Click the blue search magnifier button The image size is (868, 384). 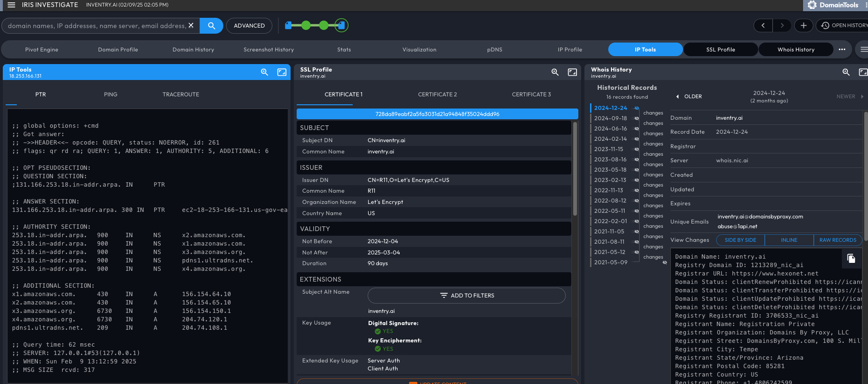[212, 26]
